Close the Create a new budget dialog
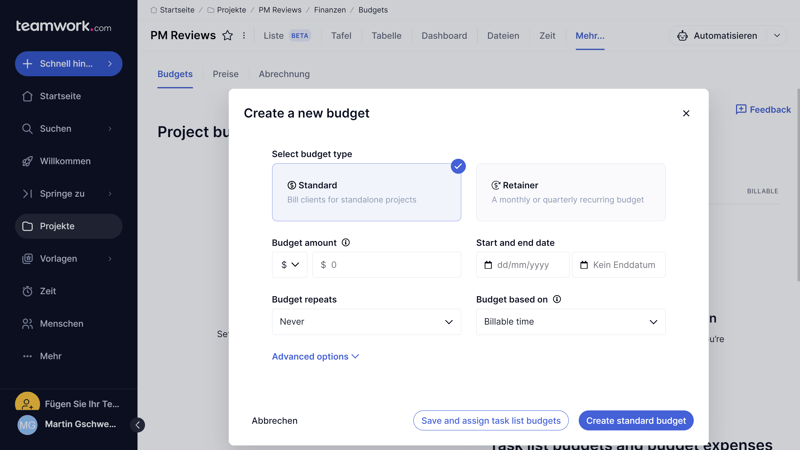The image size is (800, 450). point(686,113)
